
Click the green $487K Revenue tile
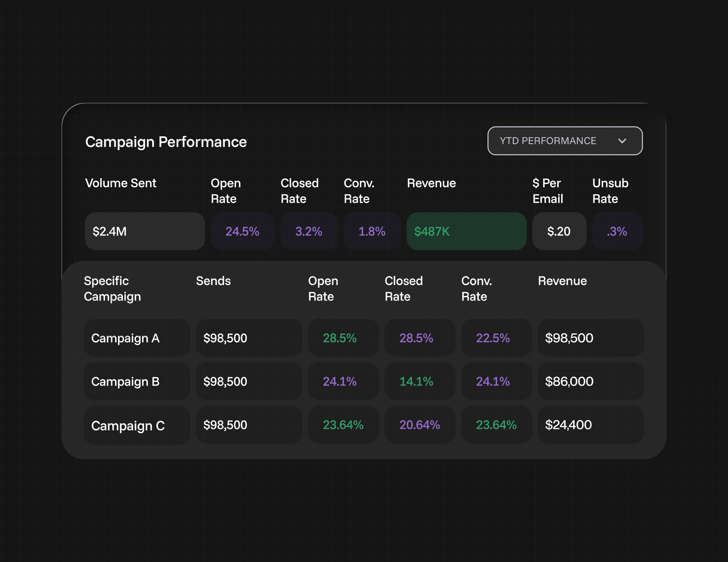[x=466, y=231]
